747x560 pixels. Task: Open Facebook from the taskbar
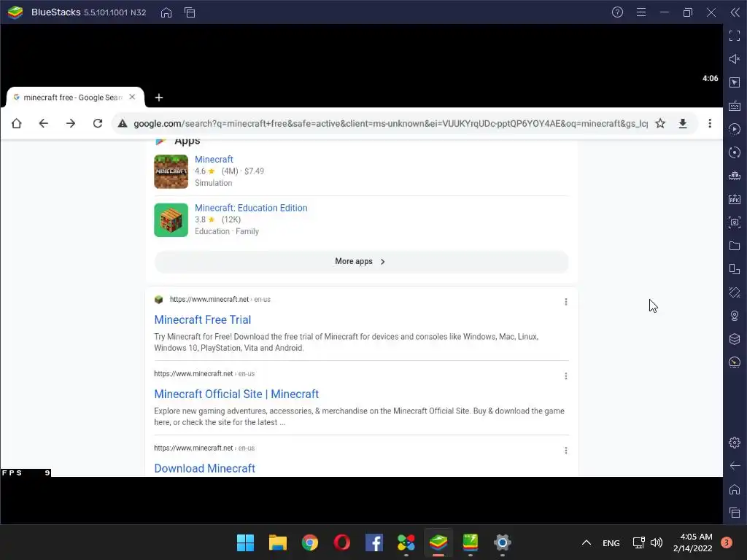tap(374, 542)
